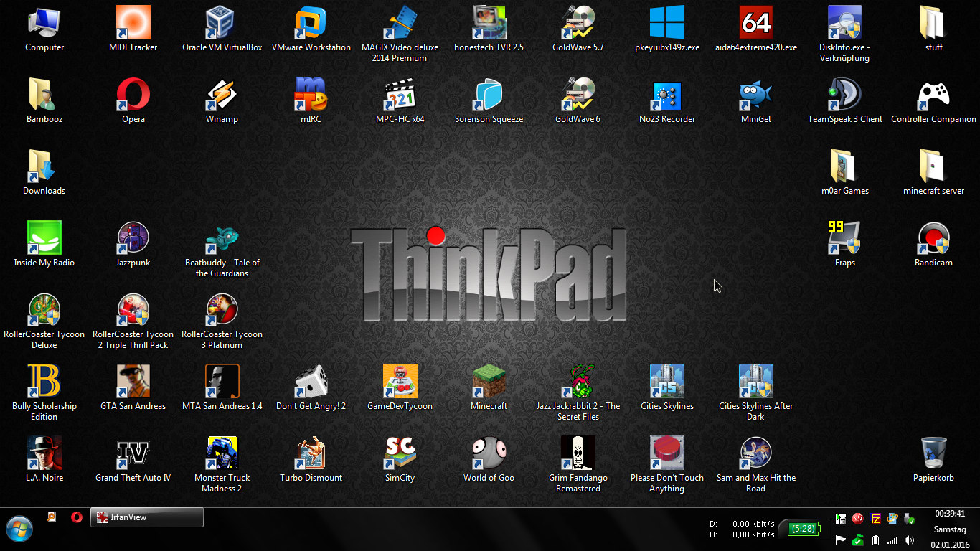Open FileZilla tray icon

875,519
